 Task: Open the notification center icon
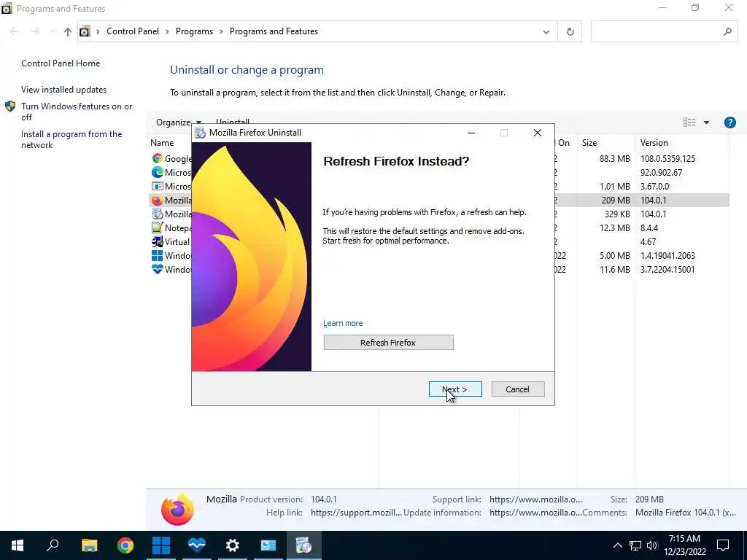point(723,545)
